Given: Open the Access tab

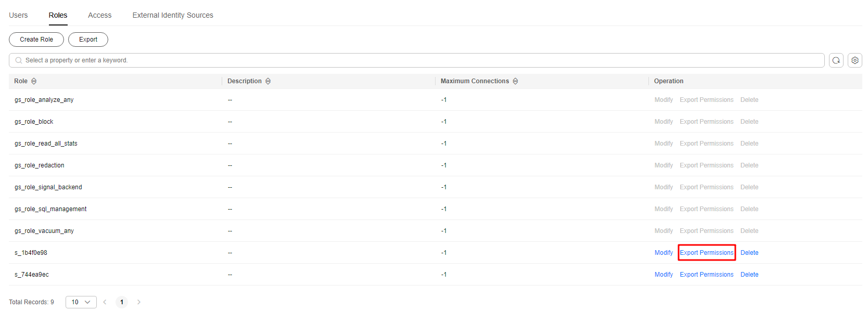Looking at the screenshot, I should (100, 15).
